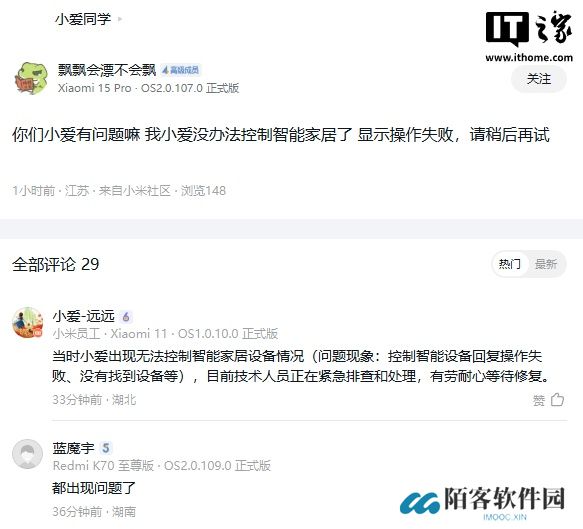Image resolution: width=583 pixels, height=529 pixels.
Task: Open 小爱-远远's profile avatar
Action: (x=28, y=322)
